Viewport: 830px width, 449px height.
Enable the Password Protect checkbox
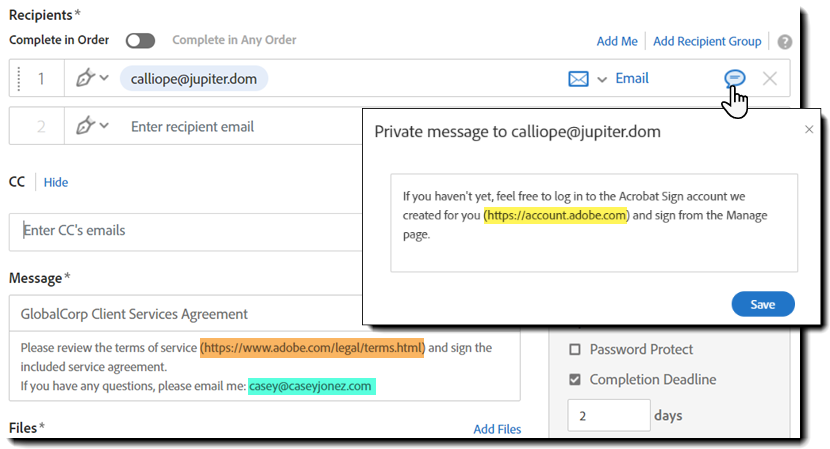[575, 350]
